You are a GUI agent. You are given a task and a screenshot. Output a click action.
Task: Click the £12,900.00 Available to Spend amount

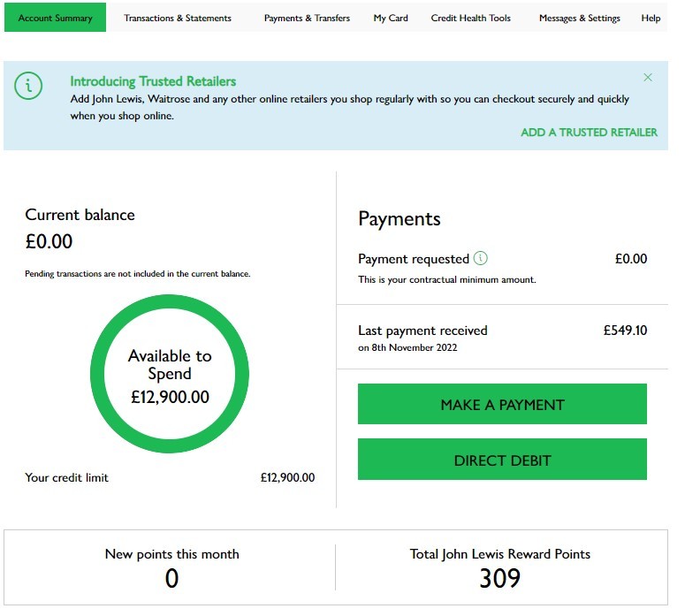coord(170,397)
